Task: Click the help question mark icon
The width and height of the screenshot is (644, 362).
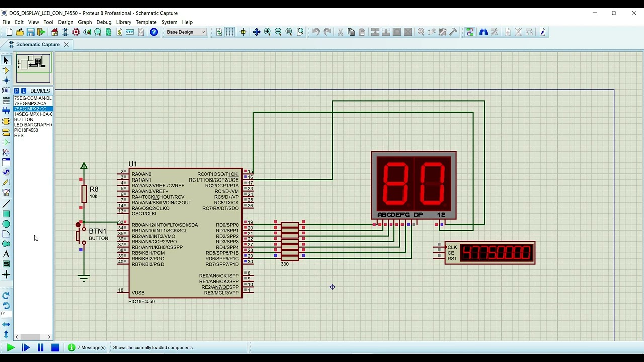Action: [154, 32]
